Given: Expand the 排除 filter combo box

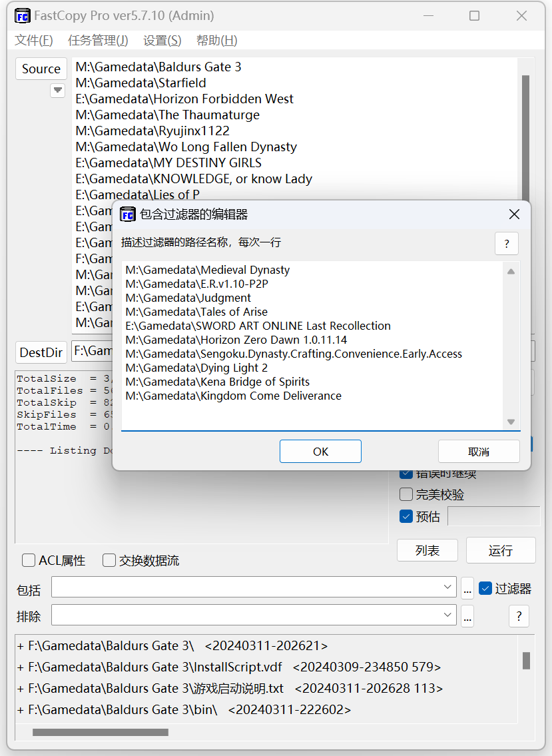Looking at the screenshot, I should (447, 615).
